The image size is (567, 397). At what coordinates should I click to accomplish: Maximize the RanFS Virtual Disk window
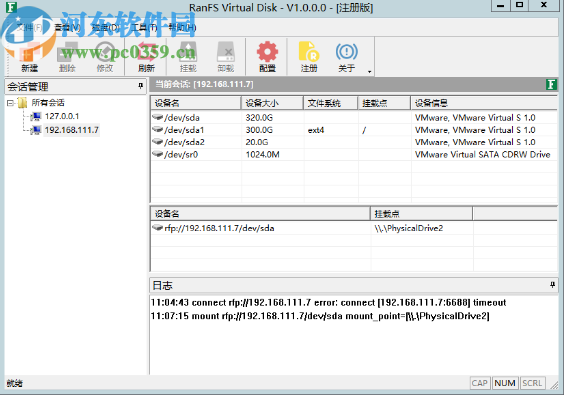[520, 5]
